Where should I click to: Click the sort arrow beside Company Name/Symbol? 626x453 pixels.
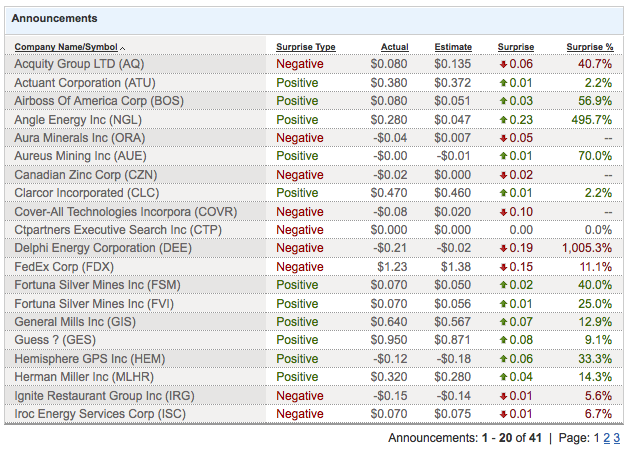tap(123, 48)
